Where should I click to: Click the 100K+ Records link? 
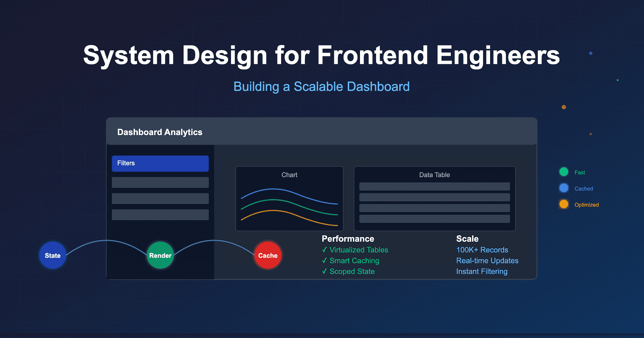click(x=482, y=250)
